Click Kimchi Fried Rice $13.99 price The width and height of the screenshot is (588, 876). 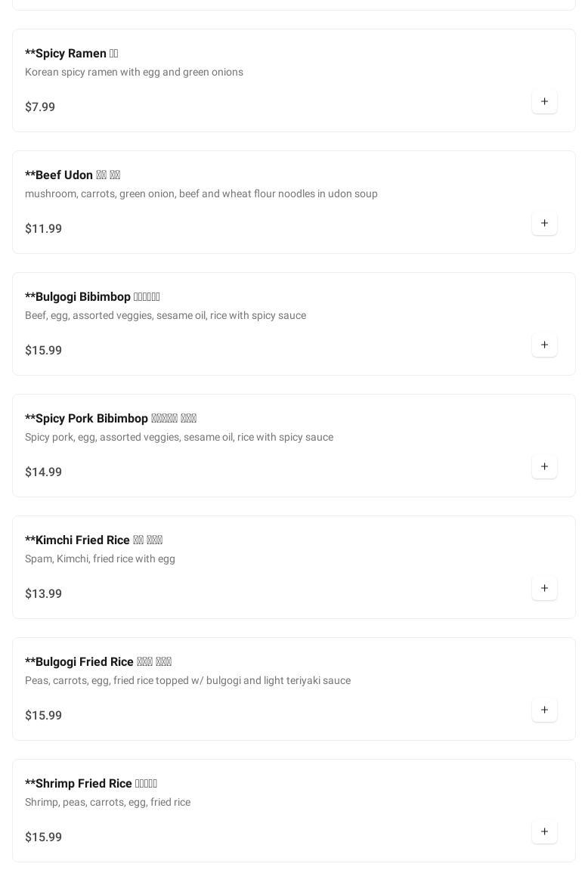(44, 594)
